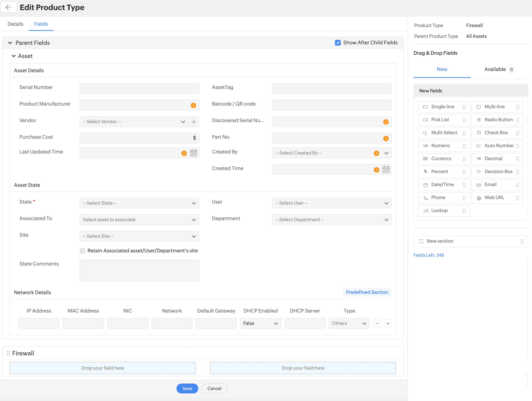Click the Firewall section drag handle icon
The image size is (532, 401).
click(x=8, y=353)
